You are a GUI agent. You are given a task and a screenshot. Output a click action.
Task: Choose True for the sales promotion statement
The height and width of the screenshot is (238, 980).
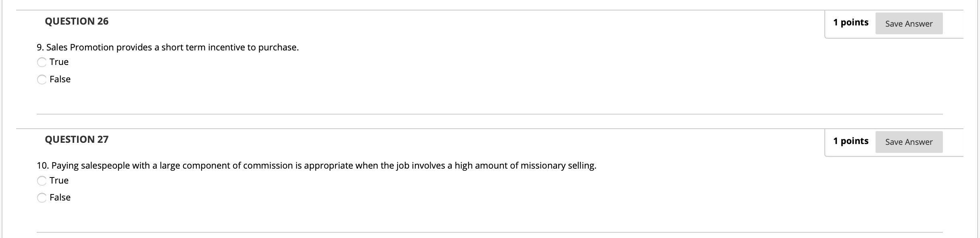click(42, 62)
